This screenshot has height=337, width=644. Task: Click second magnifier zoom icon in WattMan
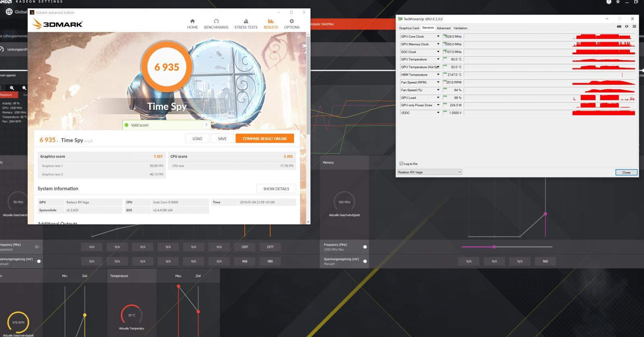pyautogui.click(x=24, y=88)
